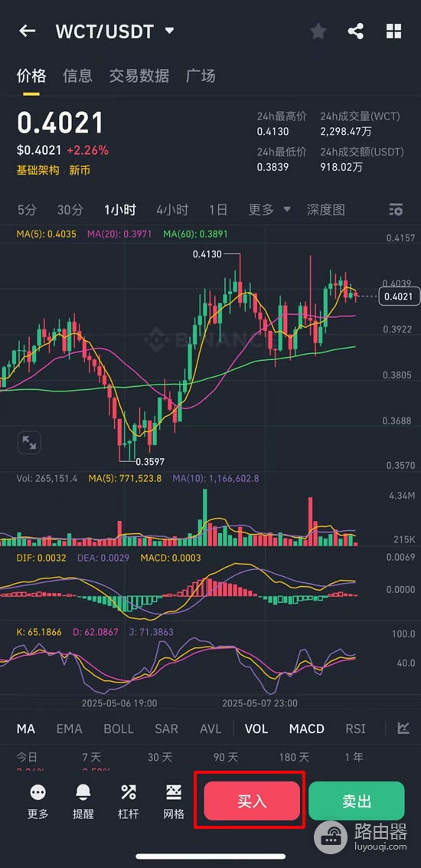Open the share icon

pyautogui.click(x=356, y=31)
